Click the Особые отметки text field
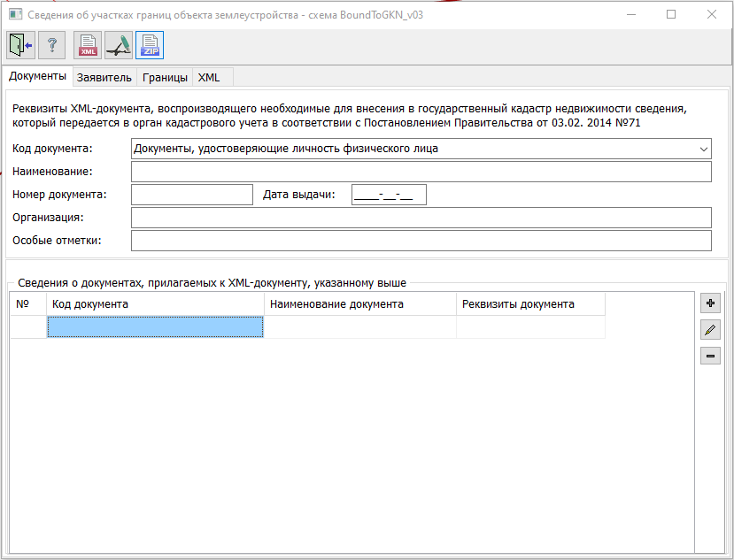This screenshot has width=734, height=560. [421, 241]
